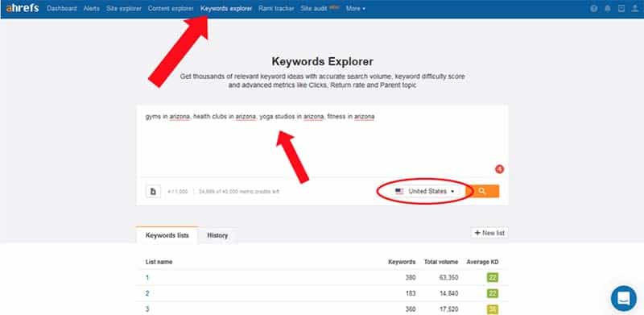
Task: Open the notifications bell icon
Action: point(608,8)
